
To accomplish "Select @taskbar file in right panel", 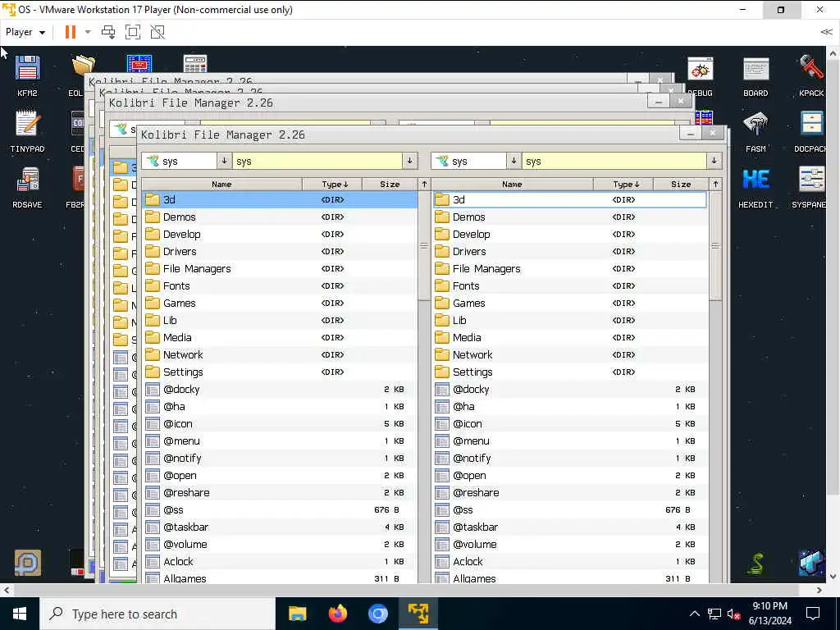I will coord(570,527).
